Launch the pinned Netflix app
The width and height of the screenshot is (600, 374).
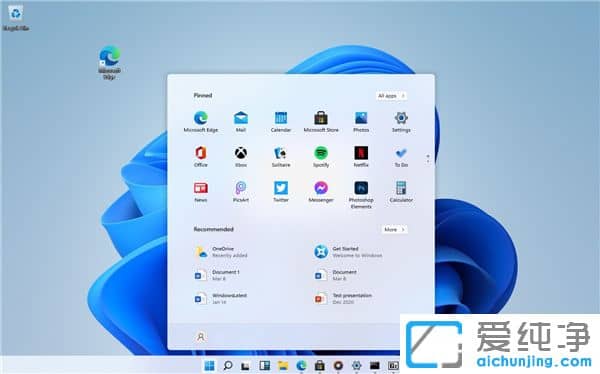361,157
